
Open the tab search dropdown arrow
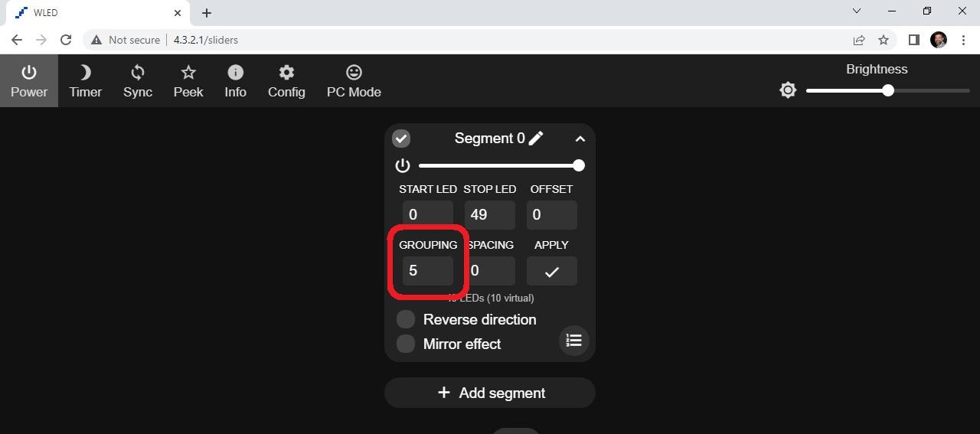[857, 11]
